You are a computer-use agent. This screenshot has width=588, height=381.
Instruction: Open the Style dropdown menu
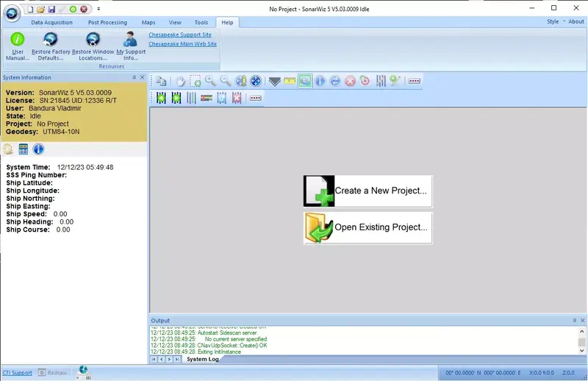click(556, 21)
